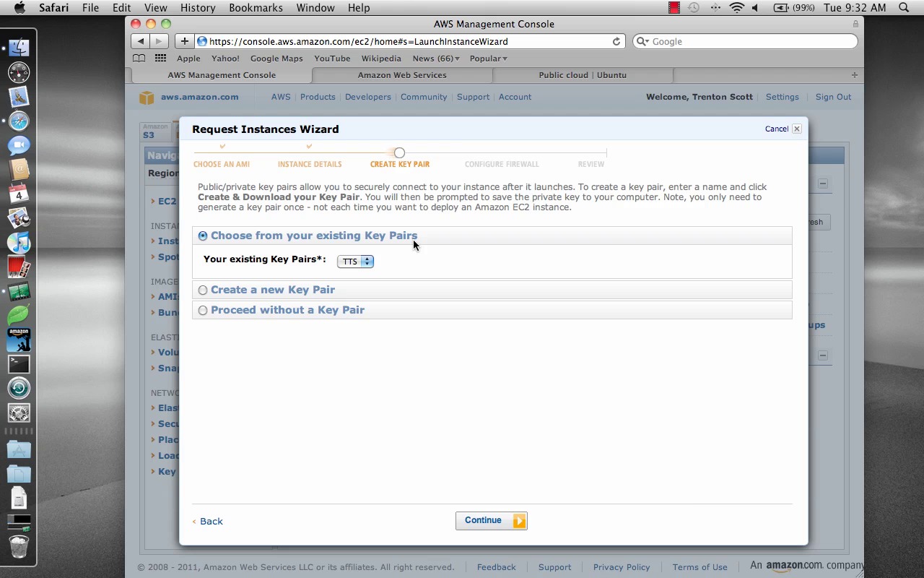Screen dimensions: 924x578
Task: Select Proceed without a Key Pair radio
Action: pyautogui.click(x=203, y=310)
